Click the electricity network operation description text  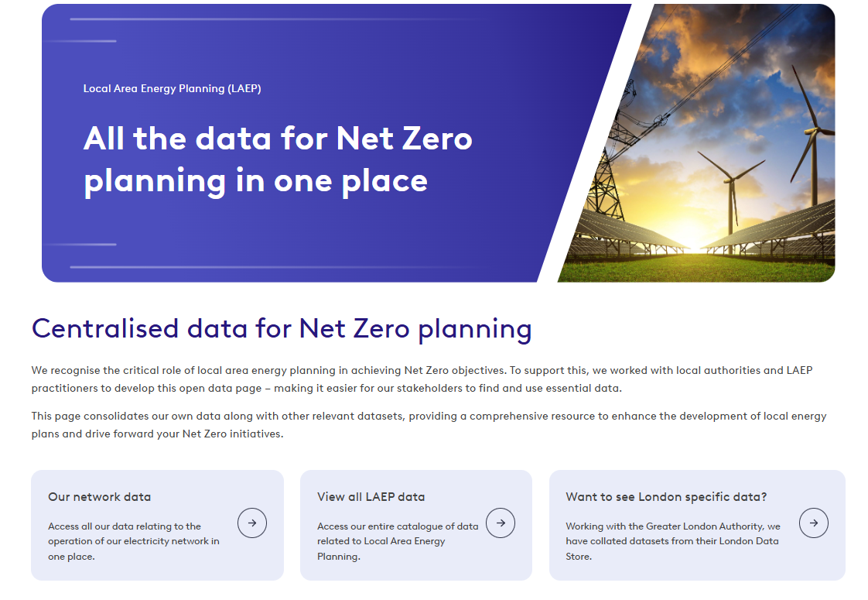(133, 541)
